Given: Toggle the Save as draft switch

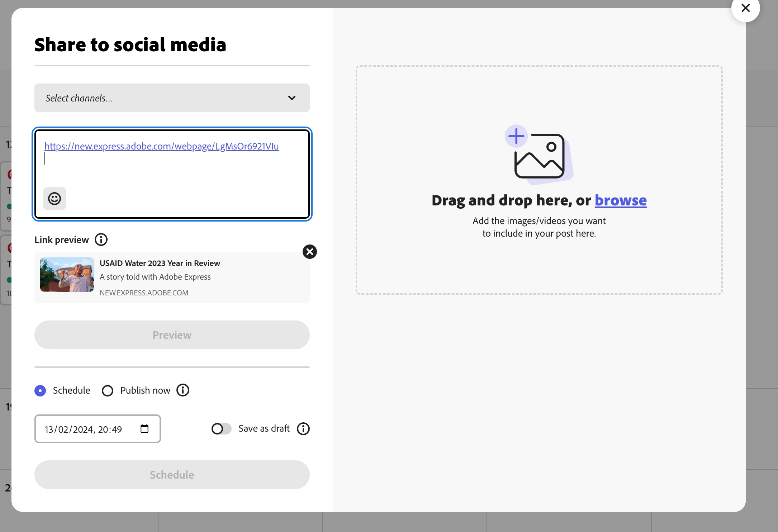Looking at the screenshot, I should click(221, 429).
